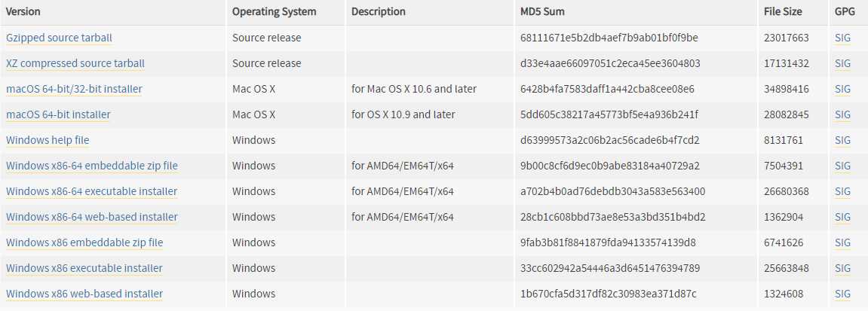Click SIG link for XZ compressed tarball
Image resolution: width=868 pixels, height=311 pixels.
point(842,63)
